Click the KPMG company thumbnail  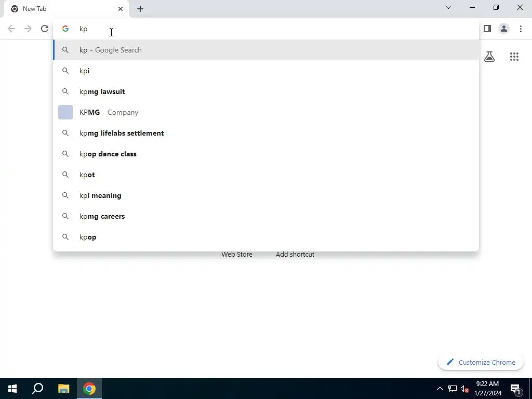(x=65, y=112)
